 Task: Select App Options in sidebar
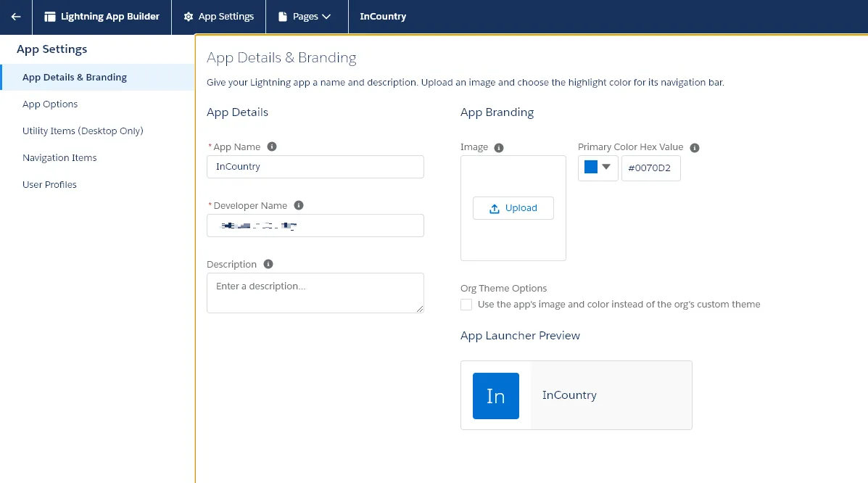point(50,104)
